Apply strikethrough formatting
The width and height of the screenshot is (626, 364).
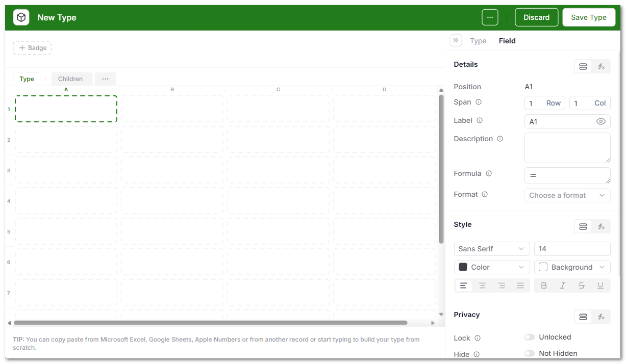(582, 285)
